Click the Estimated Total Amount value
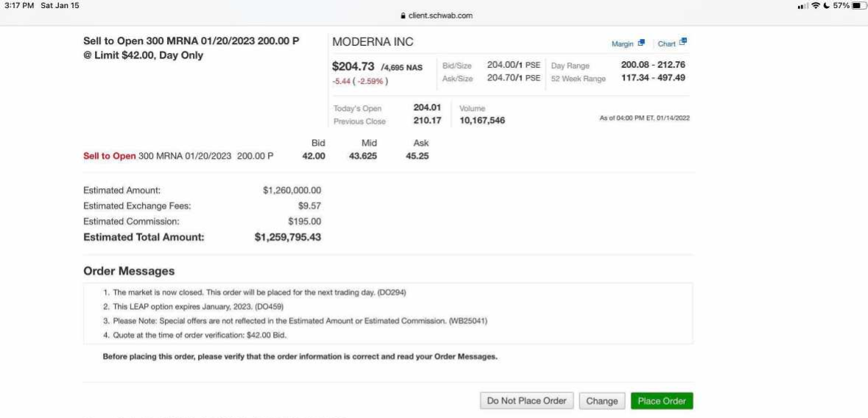868x418 pixels. coord(288,237)
